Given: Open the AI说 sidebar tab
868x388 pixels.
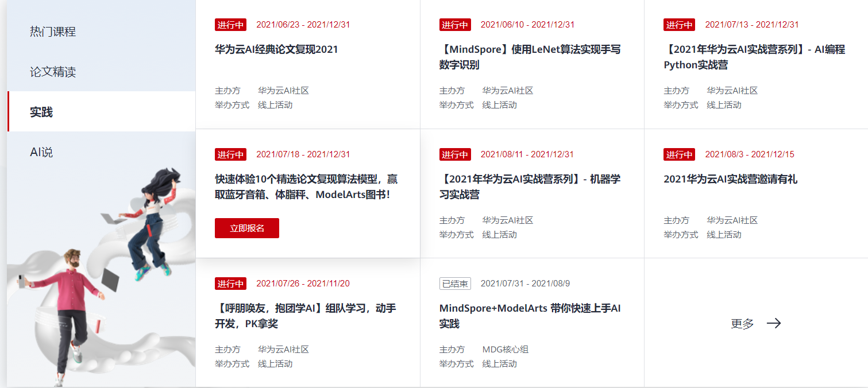Looking at the screenshot, I should (x=41, y=152).
